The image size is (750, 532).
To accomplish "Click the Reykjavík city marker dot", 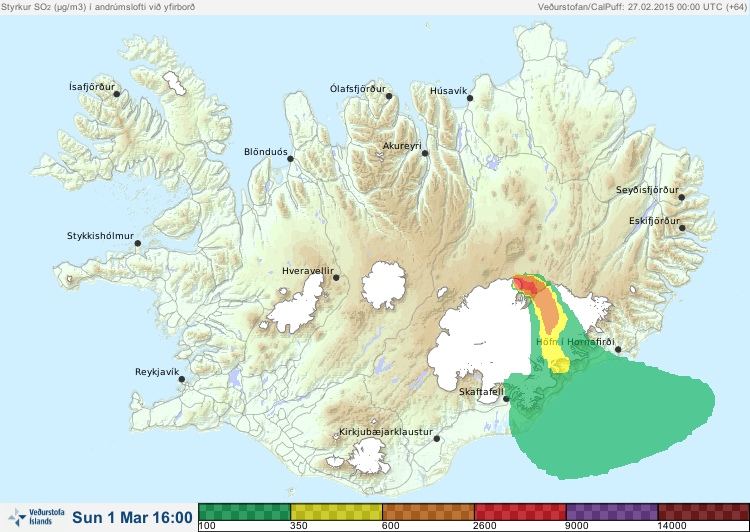I will 182,379.
